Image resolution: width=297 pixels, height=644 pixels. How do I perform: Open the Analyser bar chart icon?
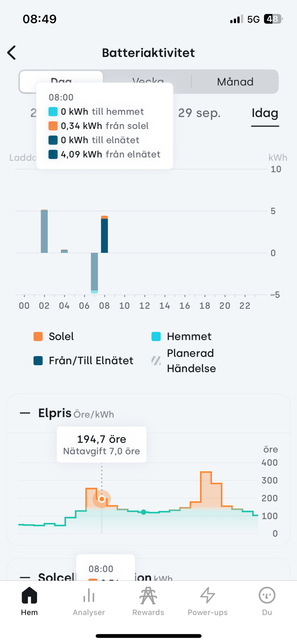pyautogui.click(x=89, y=596)
